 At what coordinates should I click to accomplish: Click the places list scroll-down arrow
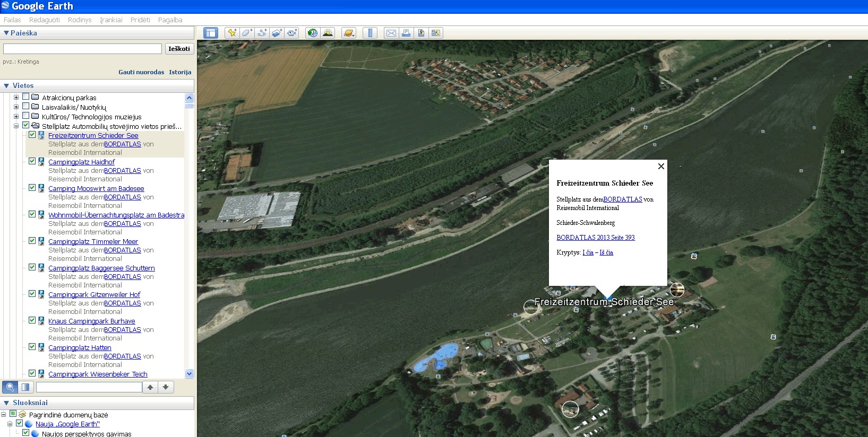190,373
